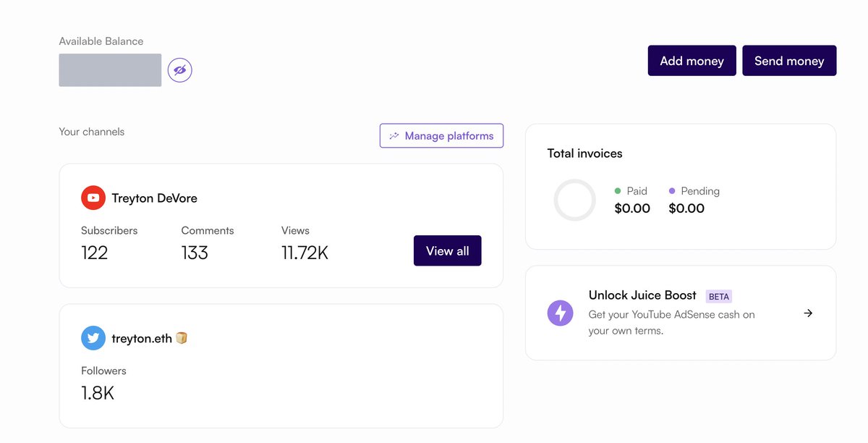Click the Paid amount $0.00
Viewport: 868px width, 443px height.
(x=632, y=208)
